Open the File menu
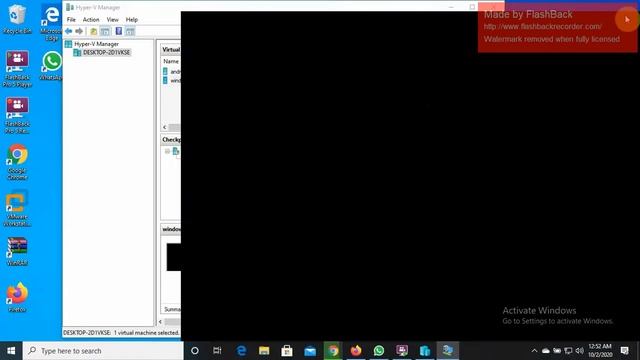The height and width of the screenshot is (360, 640). click(x=71, y=20)
